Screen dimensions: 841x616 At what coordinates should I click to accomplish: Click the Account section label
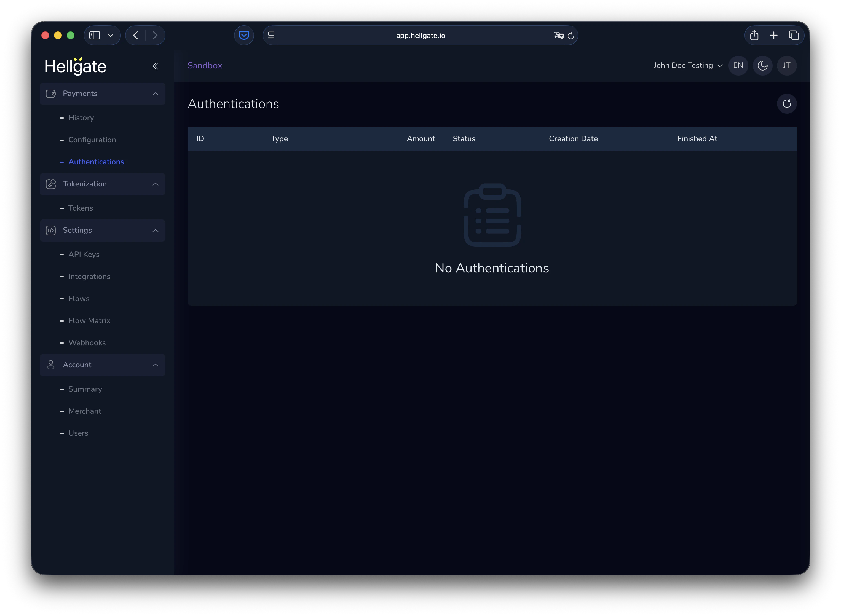click(x=77, y=365)
